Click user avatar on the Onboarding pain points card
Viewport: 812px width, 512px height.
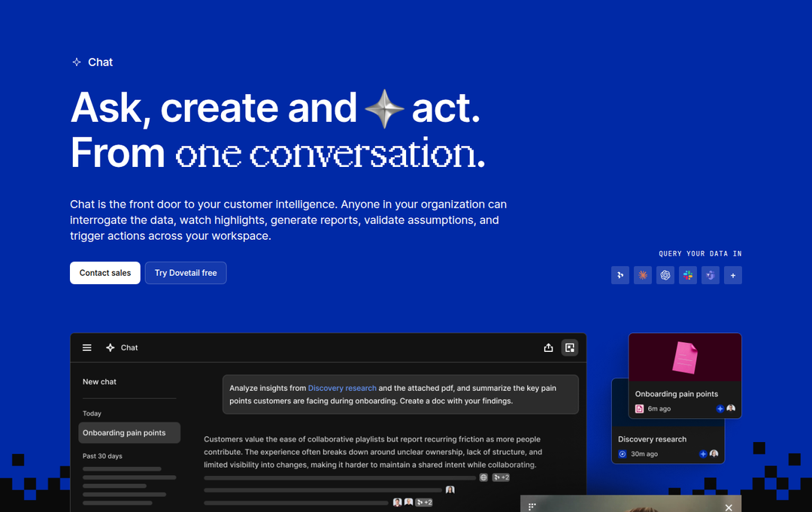[x=731, y=408]
